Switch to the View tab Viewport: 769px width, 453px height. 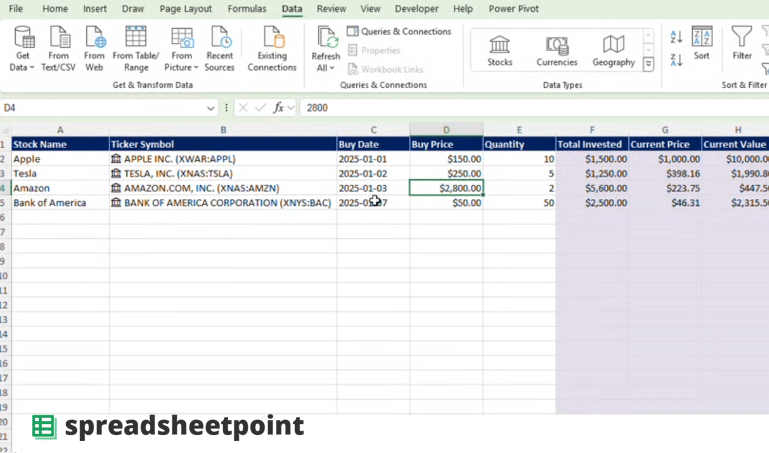(x=370, y=9)
